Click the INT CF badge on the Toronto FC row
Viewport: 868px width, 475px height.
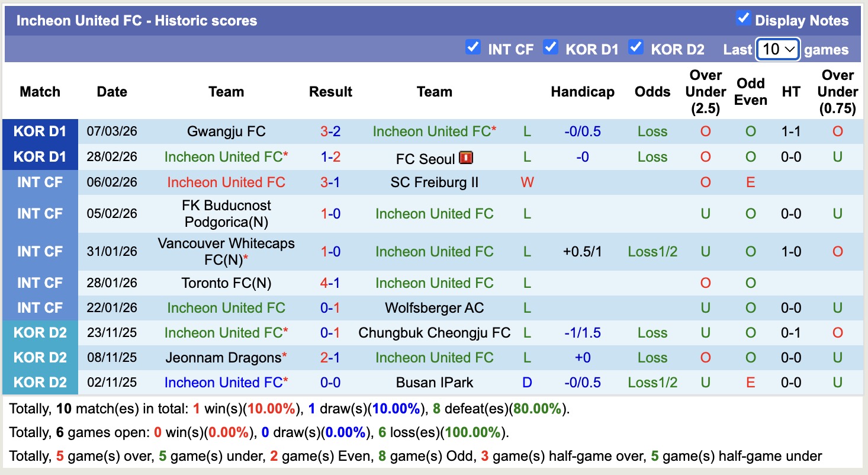coord(40,283)
